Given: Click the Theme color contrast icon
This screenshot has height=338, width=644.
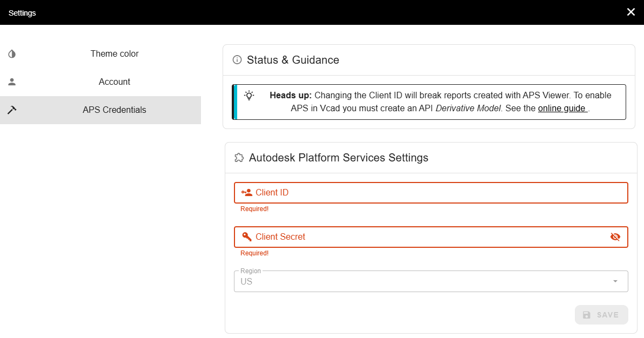Looking at the screenshot, I should coord(12,54).
